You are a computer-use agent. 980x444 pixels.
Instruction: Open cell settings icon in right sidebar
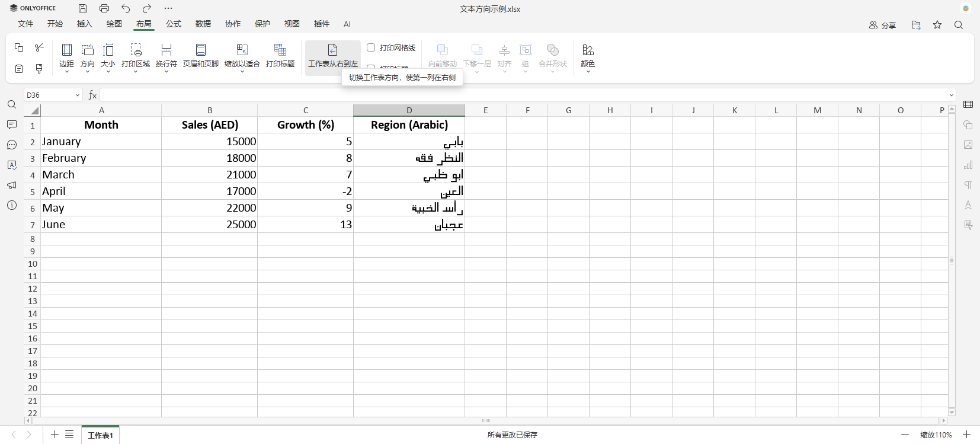click(x=968, y=105)
